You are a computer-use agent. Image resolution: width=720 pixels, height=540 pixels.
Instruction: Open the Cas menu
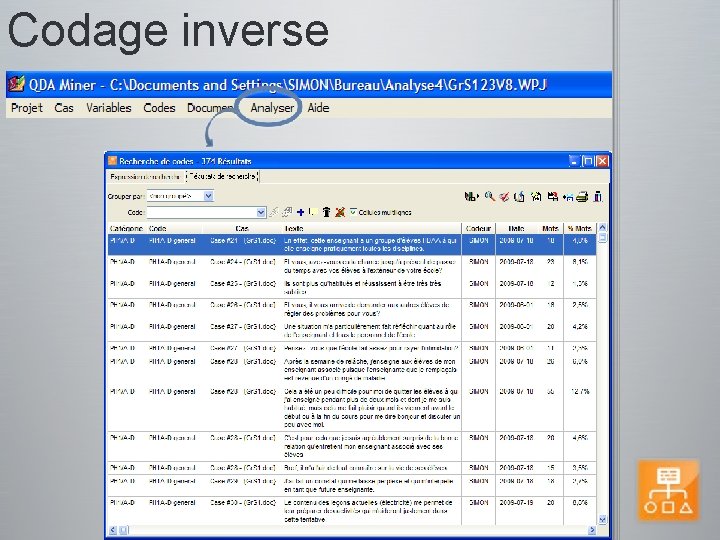(x=64, y=108)
